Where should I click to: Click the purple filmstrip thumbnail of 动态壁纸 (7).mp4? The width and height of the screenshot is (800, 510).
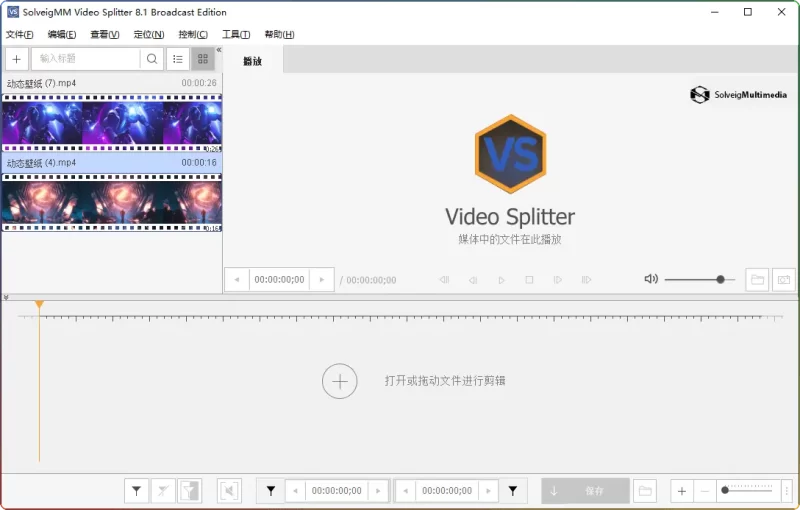click(112, 123)
